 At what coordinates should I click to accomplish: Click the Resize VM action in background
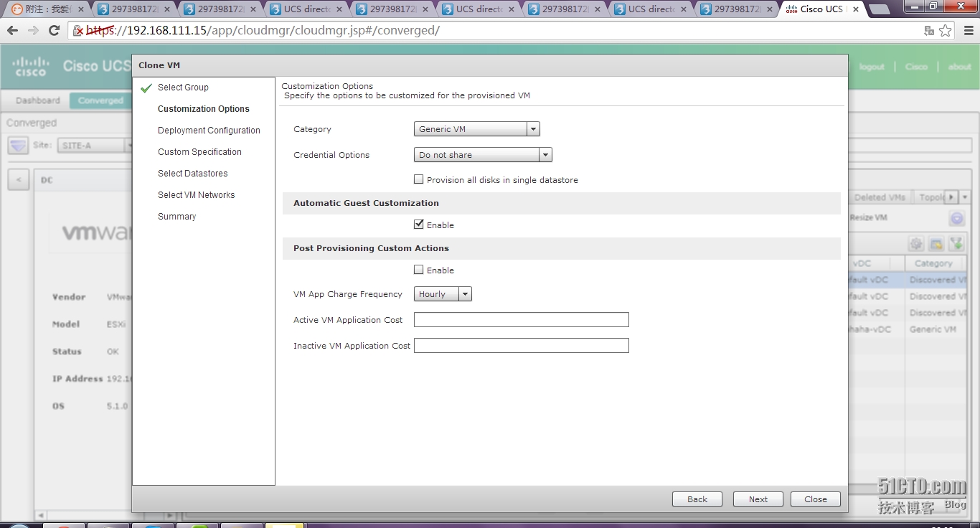tap(869, 217)
